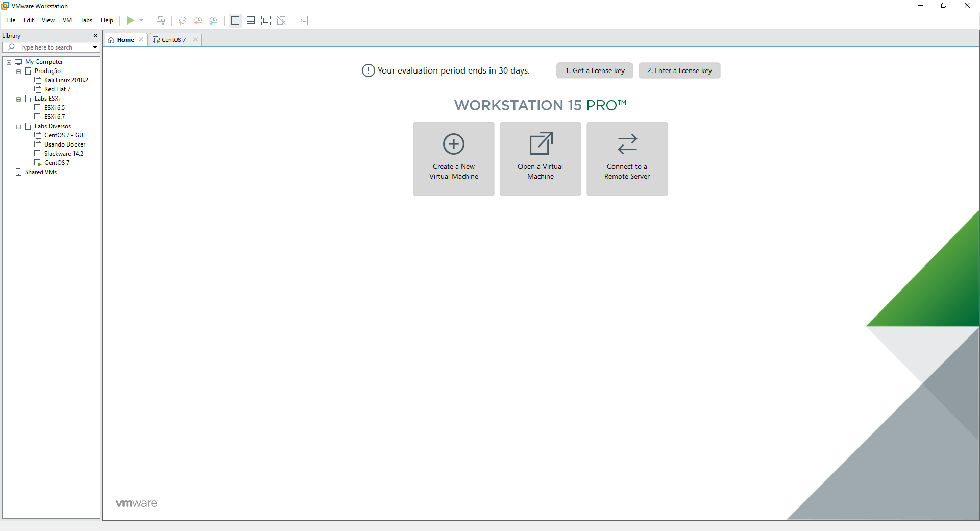The height and width of the screenshot is (531, 980).
Task: Open the Snapshot Manager wrench icon
Action: click(213, 20)
